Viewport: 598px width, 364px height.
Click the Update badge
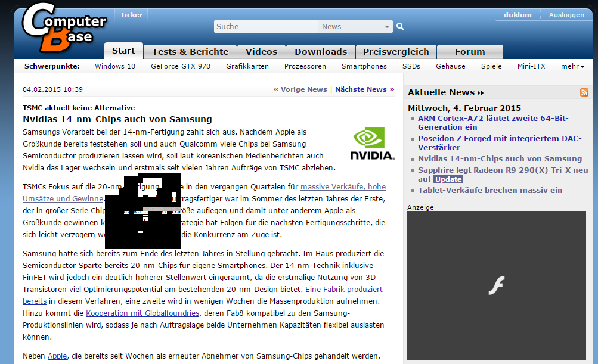[448, 179]
